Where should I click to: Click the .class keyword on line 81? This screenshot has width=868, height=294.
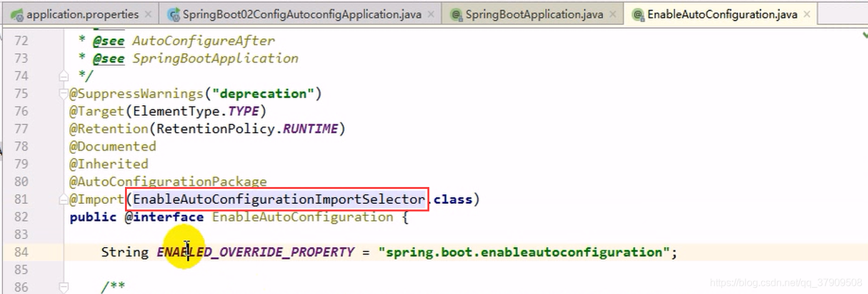(x=452, y=200)
